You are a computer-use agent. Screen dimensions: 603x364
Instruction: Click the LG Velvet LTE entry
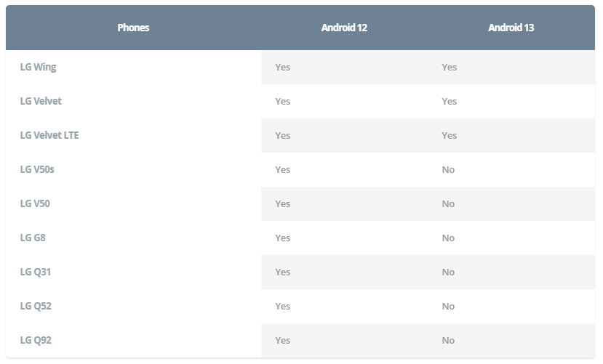49,135
